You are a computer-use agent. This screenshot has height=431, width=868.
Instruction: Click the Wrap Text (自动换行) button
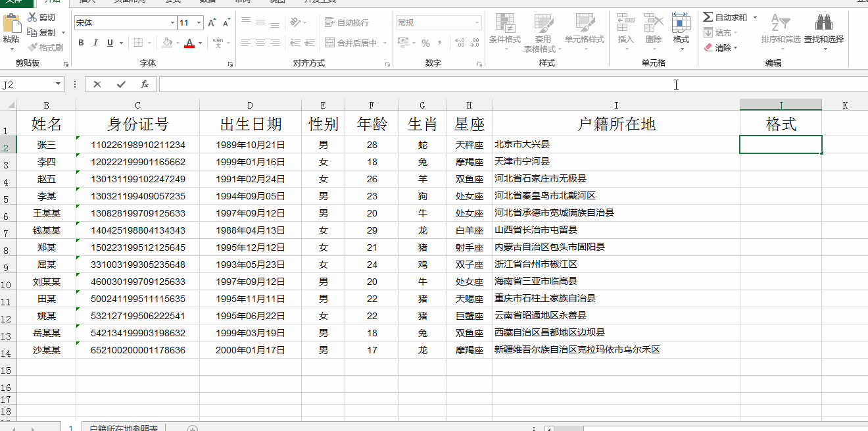tap(347, 22)
